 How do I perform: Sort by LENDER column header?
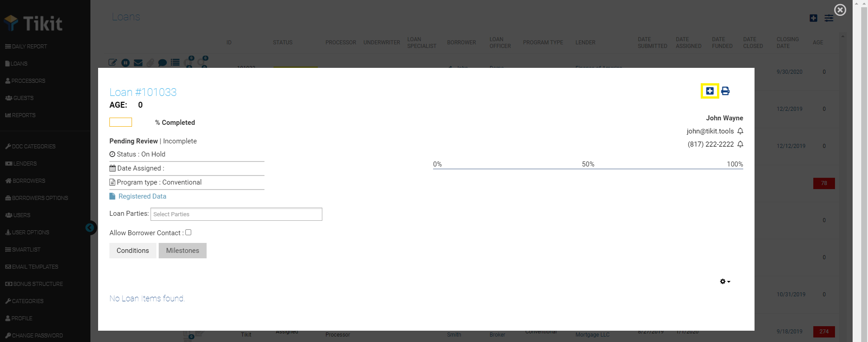585,43
